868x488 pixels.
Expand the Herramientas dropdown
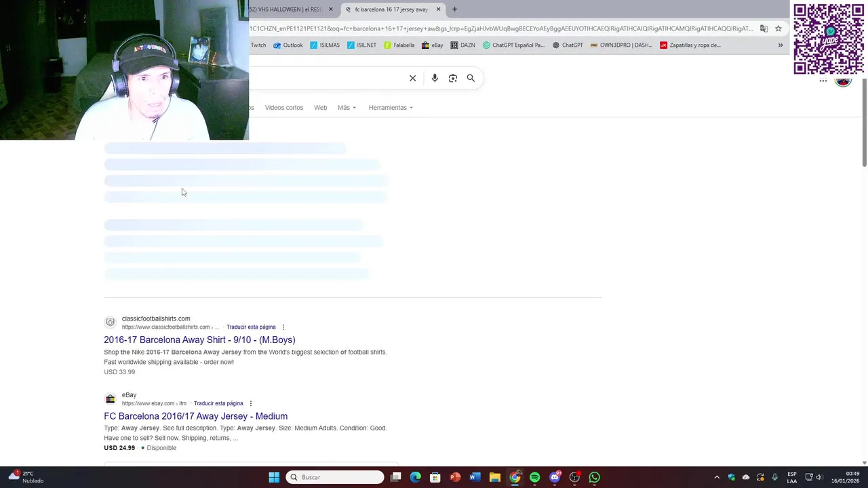pyautogui.click(x=391, y=108)
